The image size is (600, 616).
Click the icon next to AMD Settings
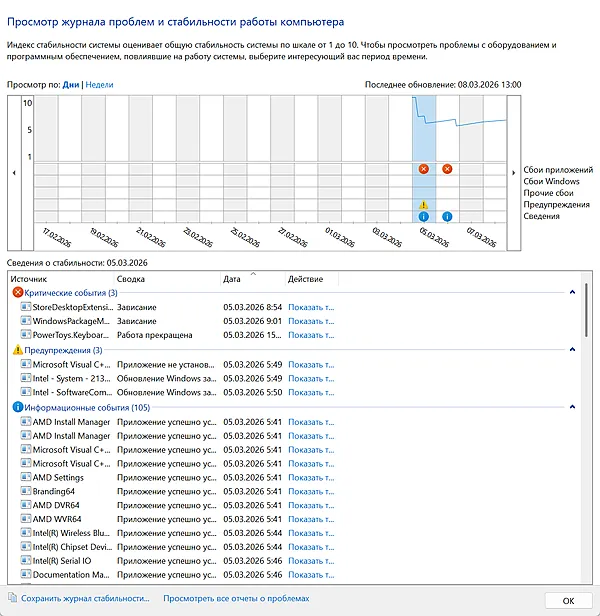click(x=26, y=477)
